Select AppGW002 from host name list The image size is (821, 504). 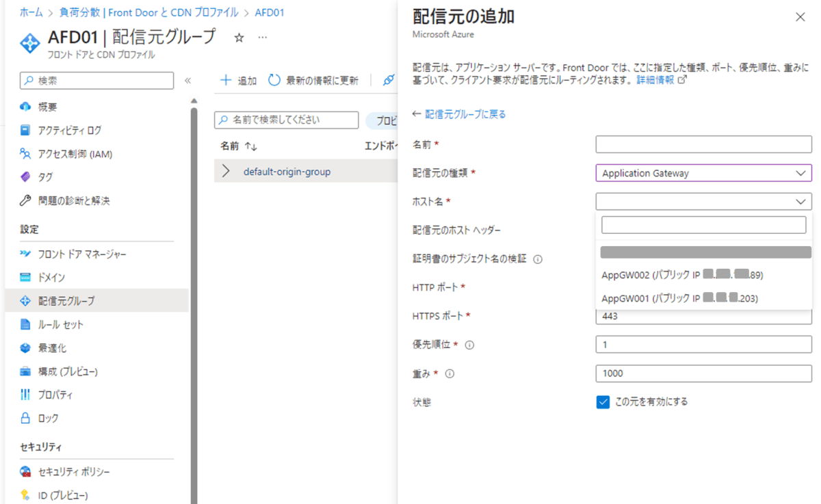coord(704,275)
